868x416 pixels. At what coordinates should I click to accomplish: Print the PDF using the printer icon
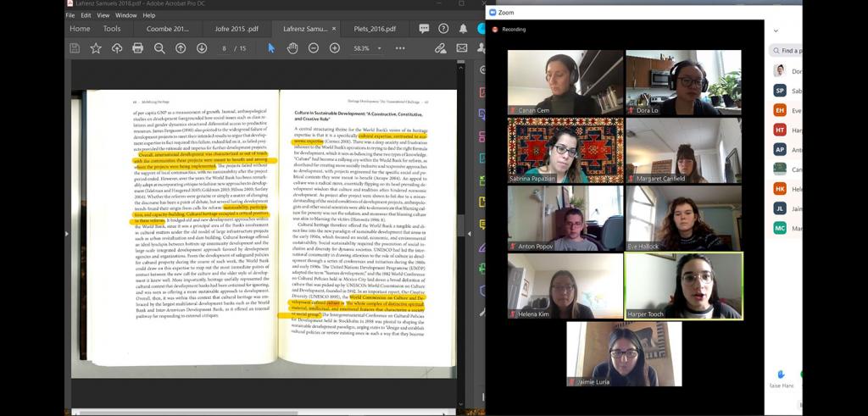[138, 48]
